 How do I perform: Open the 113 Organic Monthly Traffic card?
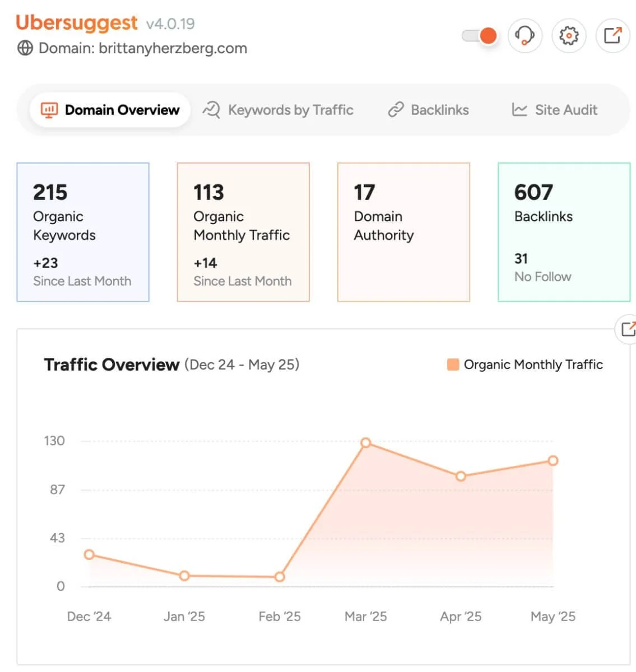(243, 232)
